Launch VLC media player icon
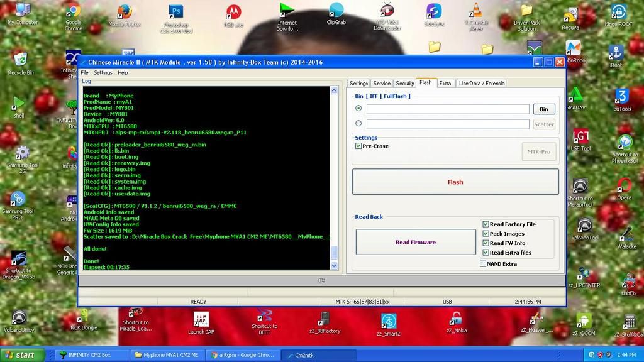Viewport: 644px width, 362px height. tap(476, 17)
